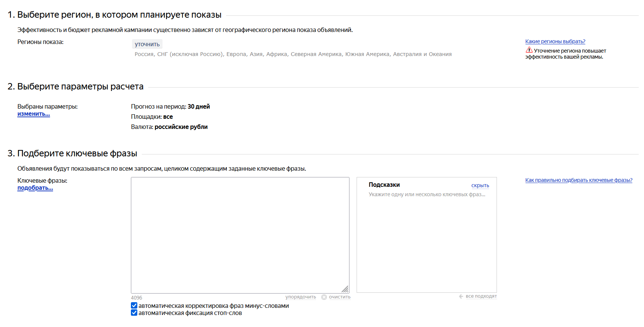This screenshot has width=644, height=327.
Task: Toggle the minus-words auto-correction checkbox
Action: tap(134, 306)
